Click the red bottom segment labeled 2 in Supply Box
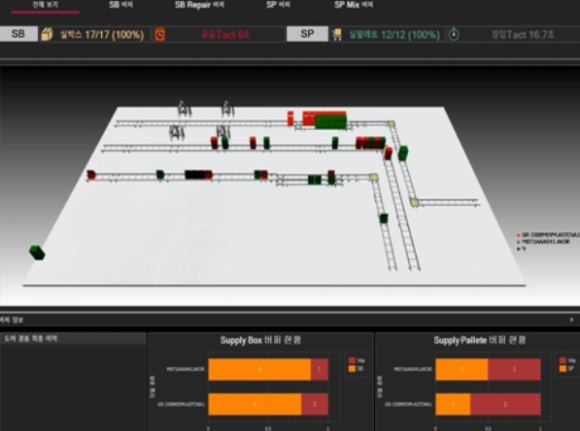580x431 pixels. click(315, 404)
